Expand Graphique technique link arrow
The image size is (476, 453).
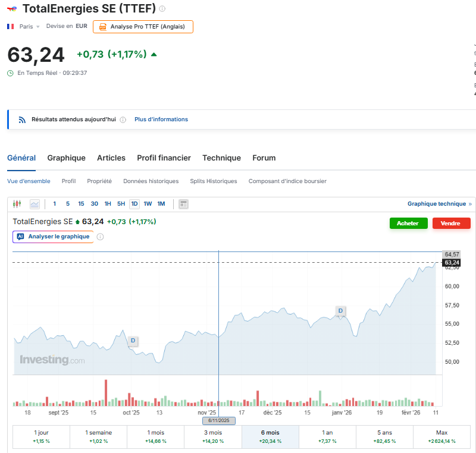pyautogui.click(x=470, y=204)
